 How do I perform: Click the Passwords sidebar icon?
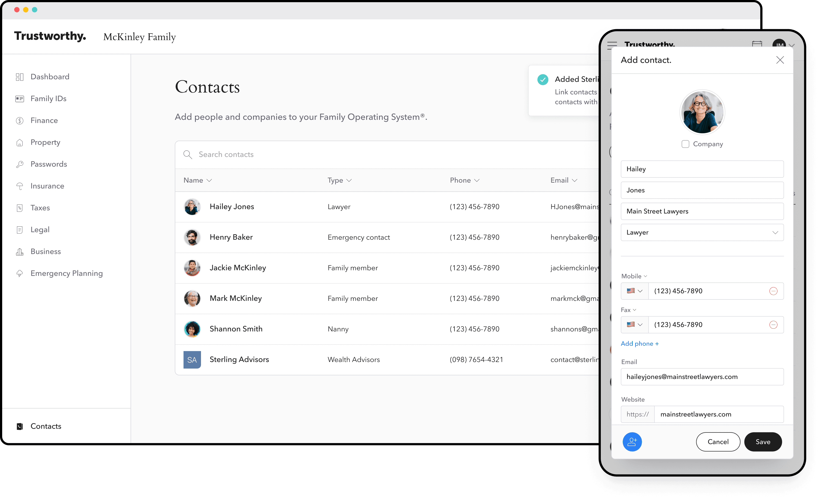20,164
